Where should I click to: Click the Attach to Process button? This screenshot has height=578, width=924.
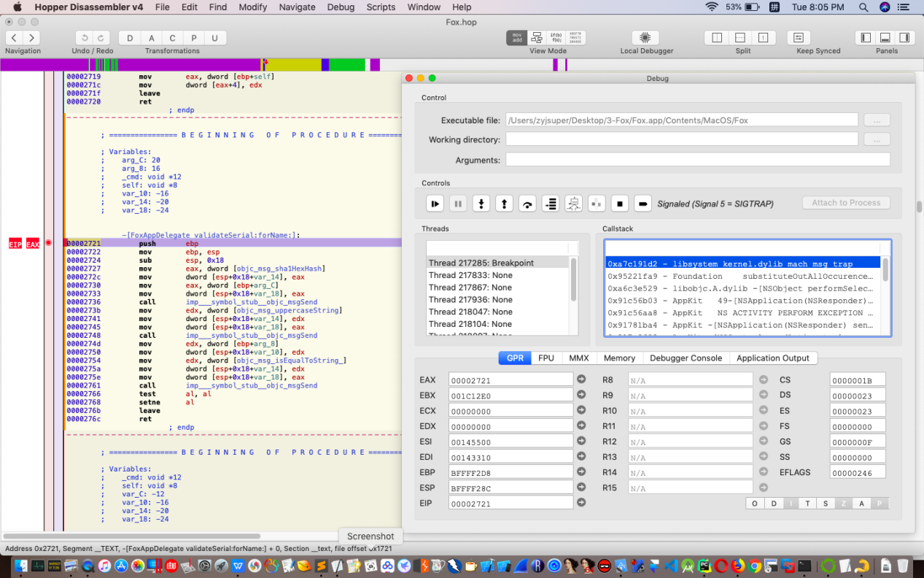tap(846, 203)
